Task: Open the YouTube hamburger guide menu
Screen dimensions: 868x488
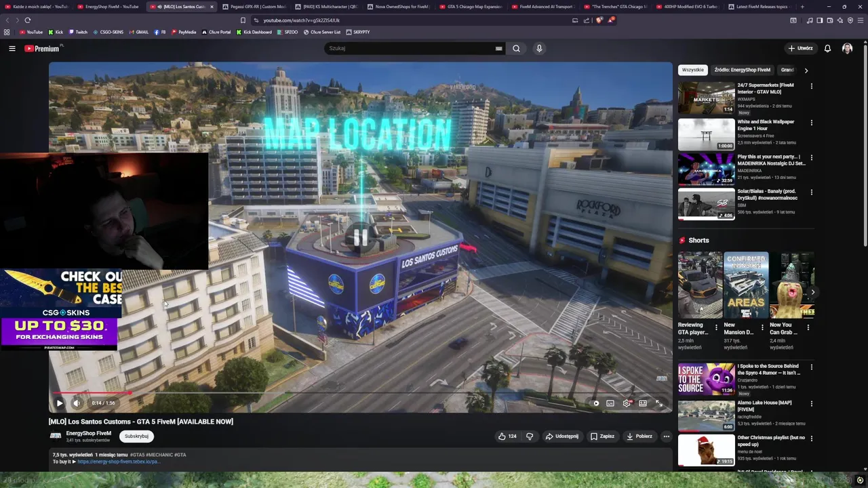Action: click(12, 49)
